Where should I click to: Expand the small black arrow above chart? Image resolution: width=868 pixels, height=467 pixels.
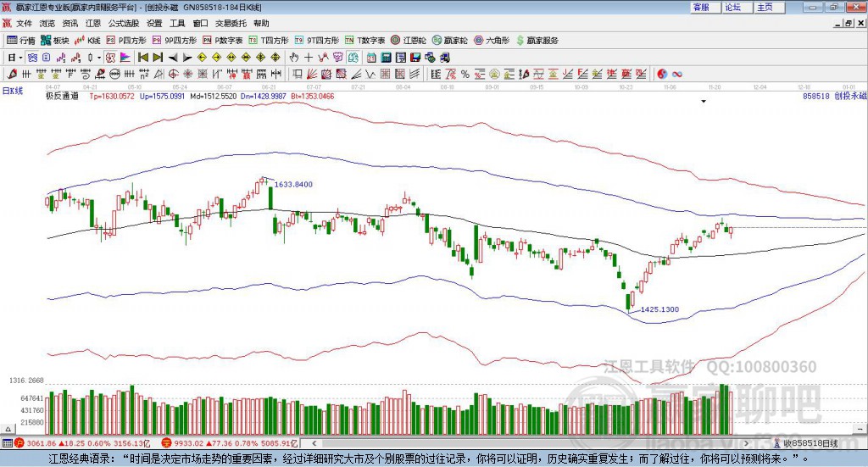(x=704, y=102)
